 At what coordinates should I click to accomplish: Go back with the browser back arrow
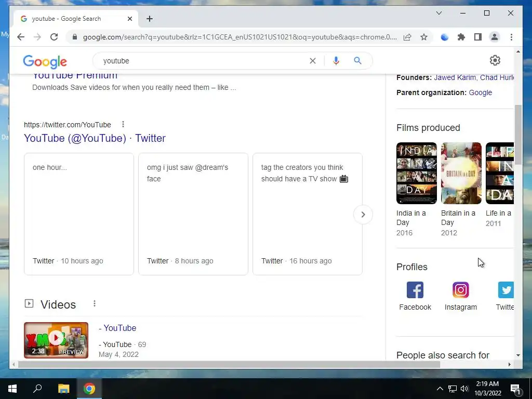(21, 37)
